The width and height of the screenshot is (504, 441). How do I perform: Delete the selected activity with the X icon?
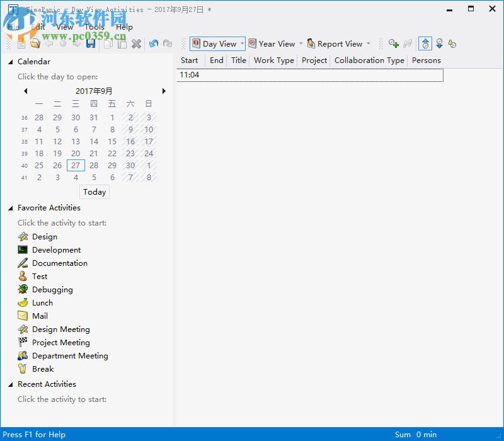click(136, 43)
